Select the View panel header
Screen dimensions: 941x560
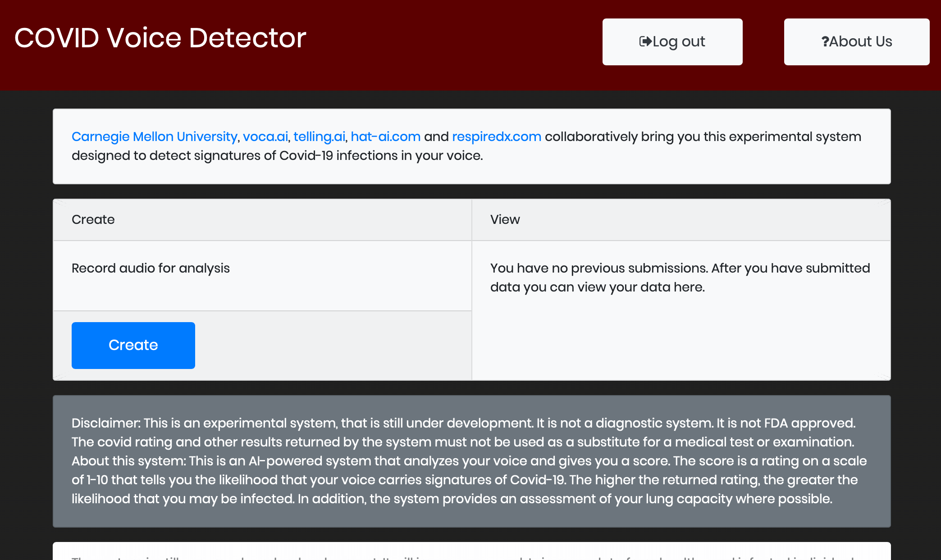[505, 219]
